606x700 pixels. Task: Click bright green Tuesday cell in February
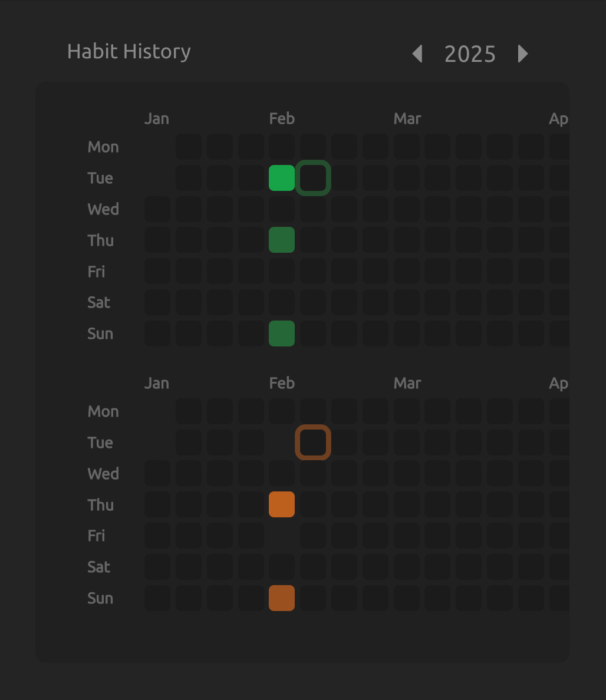click(x=282, y=178)
